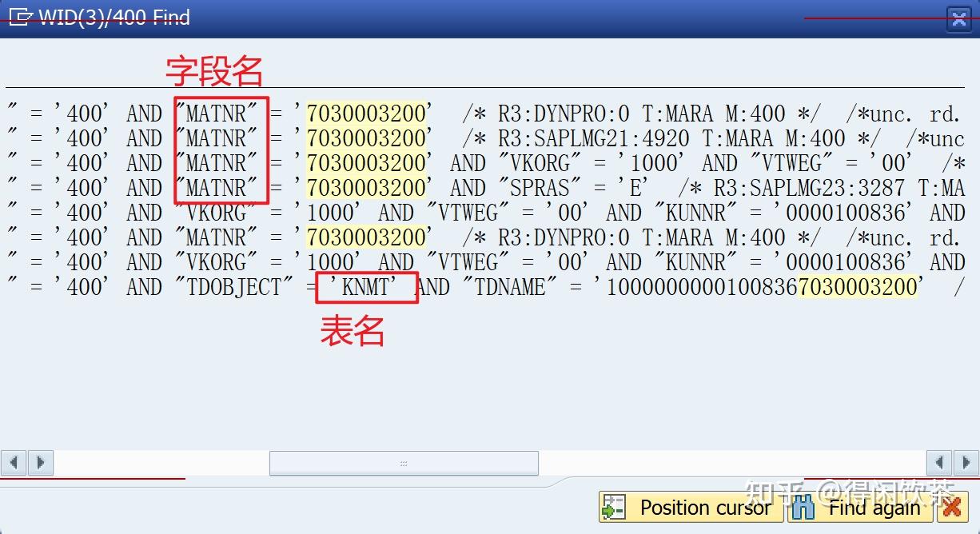This screenshot has height=534, width=980.
Task: Click the right arrow of the bottom-left scrollbar
Action: [x=40, y=462]
